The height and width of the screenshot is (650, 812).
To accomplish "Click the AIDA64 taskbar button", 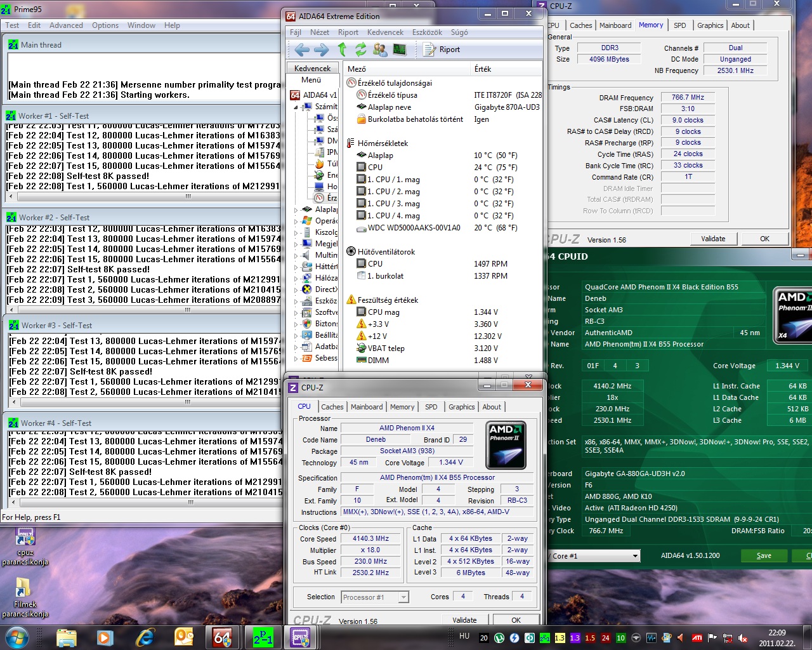I will pos(223,637).
